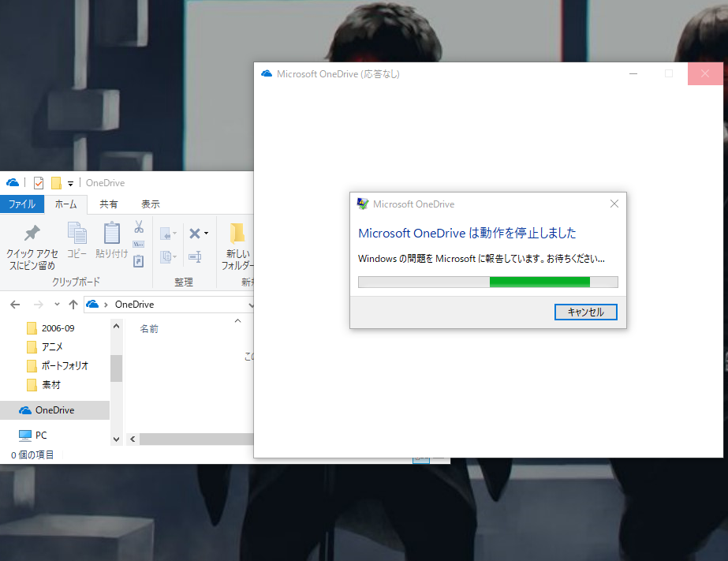Click the 名前 column header

(149, 329)
